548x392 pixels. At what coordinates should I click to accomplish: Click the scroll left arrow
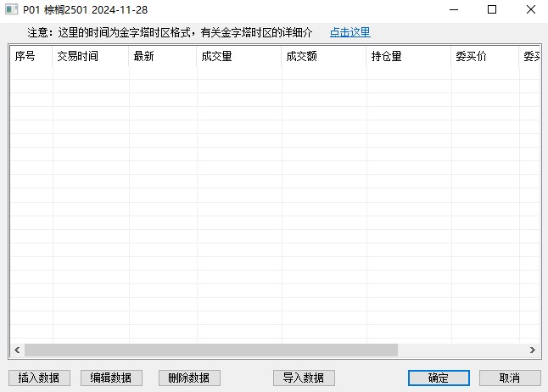tap(17, 350)
